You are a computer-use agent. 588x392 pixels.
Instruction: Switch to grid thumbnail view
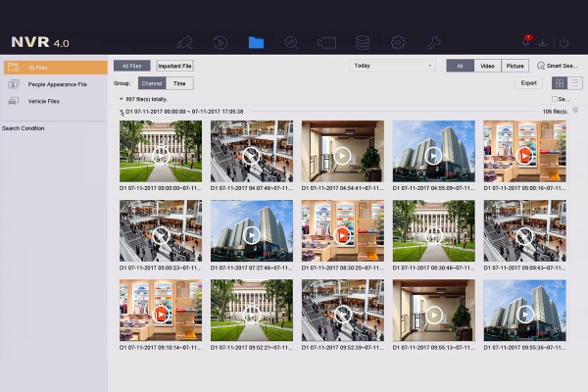coord(560,83)
